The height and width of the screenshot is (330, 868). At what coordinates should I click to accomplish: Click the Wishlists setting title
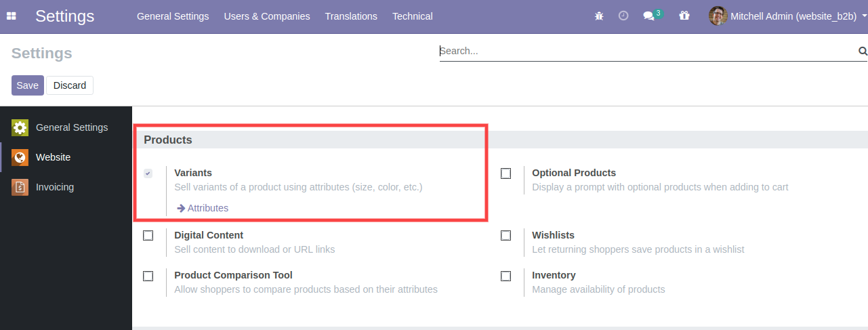(553, 235)
